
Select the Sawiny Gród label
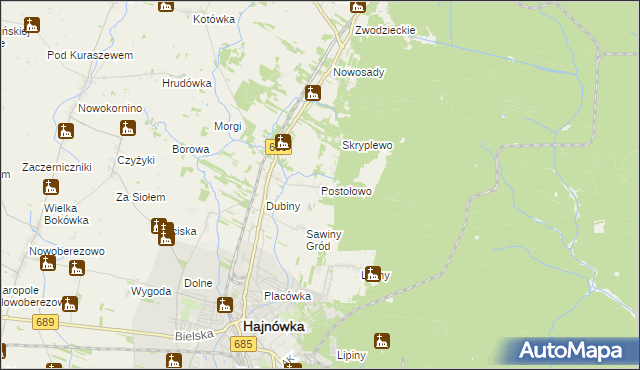click(x=324, y=240)
